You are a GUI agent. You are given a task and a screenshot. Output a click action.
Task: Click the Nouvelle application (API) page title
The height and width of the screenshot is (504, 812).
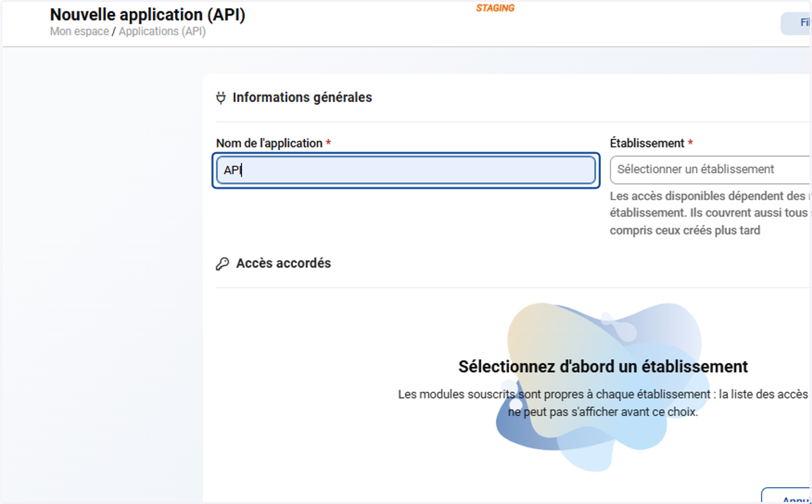tap(148, 14)
